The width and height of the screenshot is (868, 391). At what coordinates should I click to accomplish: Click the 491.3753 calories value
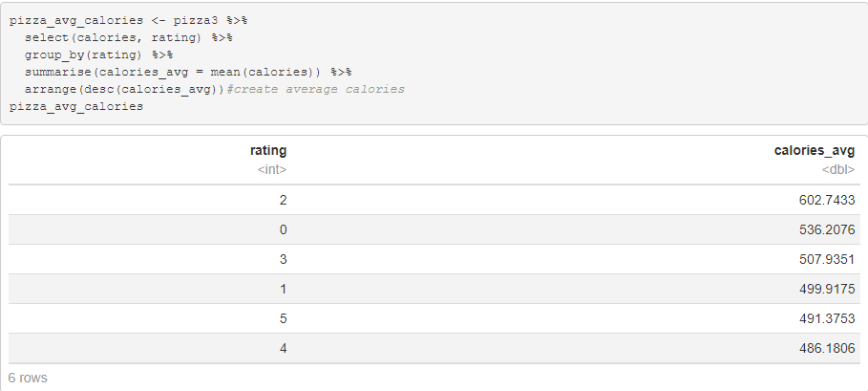pyautogui.click(x=828, y=318)
